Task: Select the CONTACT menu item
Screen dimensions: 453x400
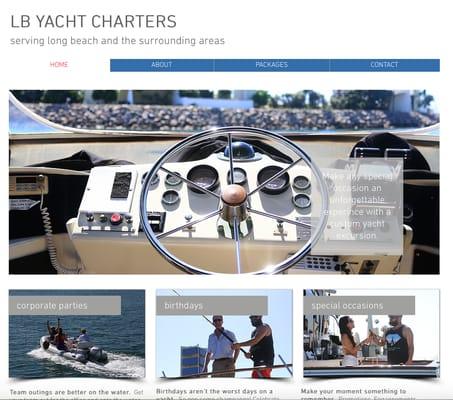Action: click(384, 65)
